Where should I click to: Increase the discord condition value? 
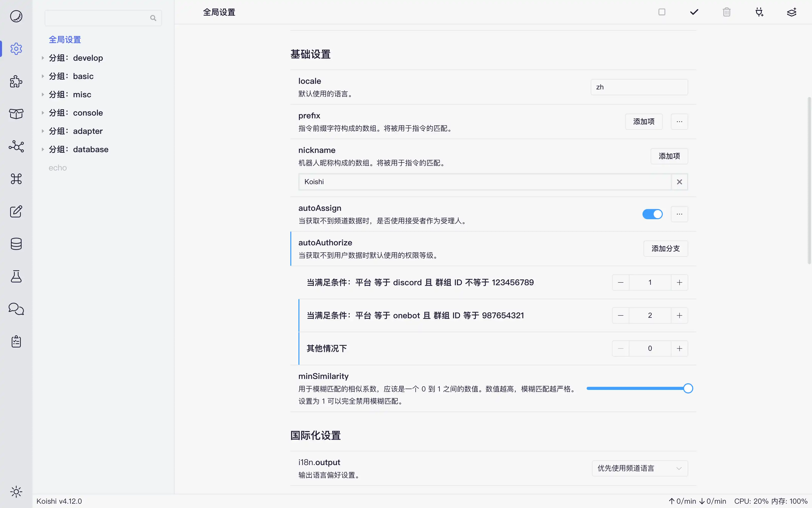(680, 282)
